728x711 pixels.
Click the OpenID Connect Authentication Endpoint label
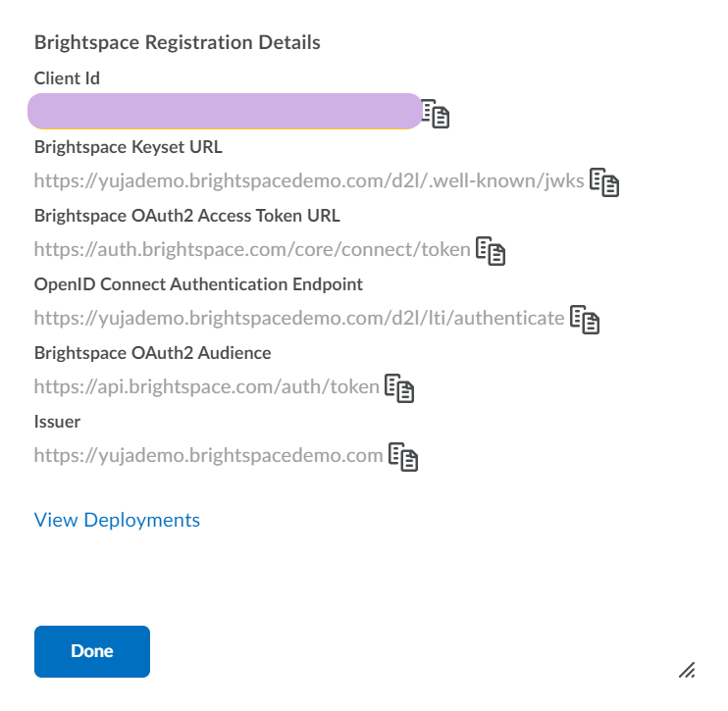[198, 284]
